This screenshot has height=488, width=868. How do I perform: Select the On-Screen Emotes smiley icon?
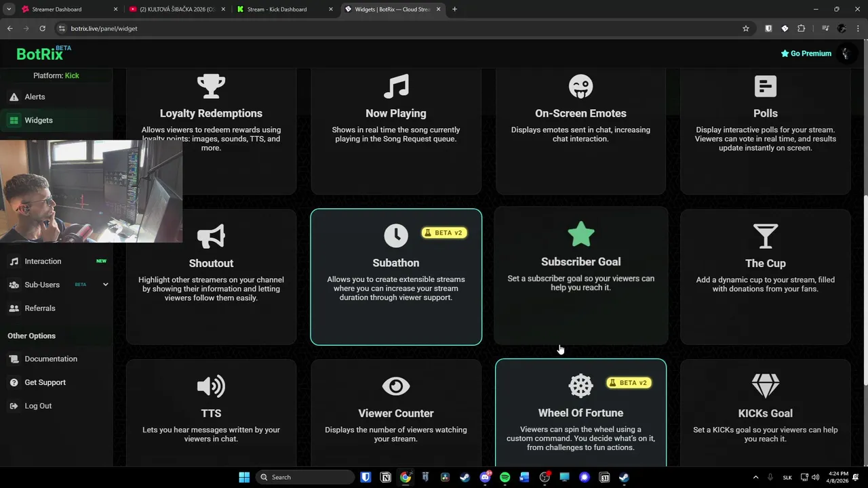[x=580, y=86]
